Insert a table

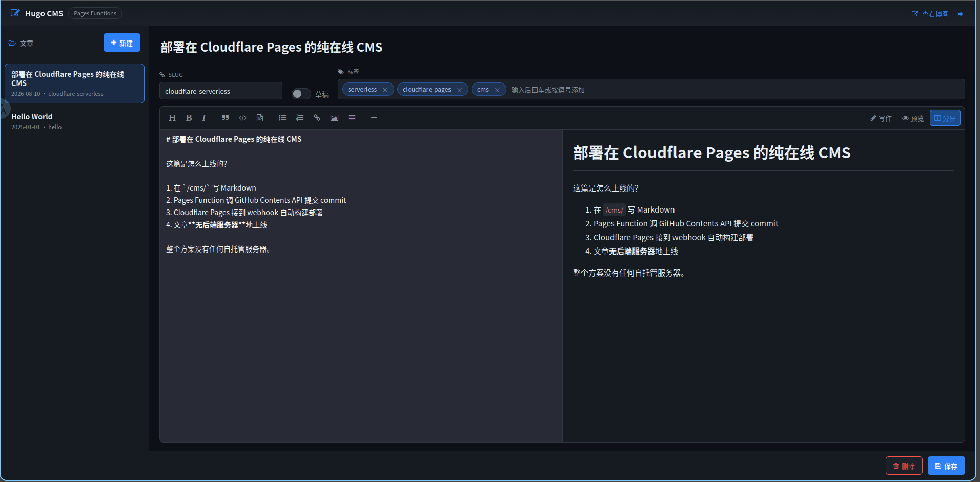tap(352, 118)
